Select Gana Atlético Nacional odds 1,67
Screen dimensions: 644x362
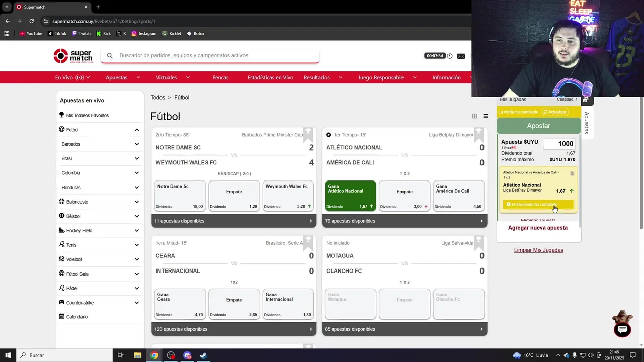pyautogui.click(x=350, y=196)
